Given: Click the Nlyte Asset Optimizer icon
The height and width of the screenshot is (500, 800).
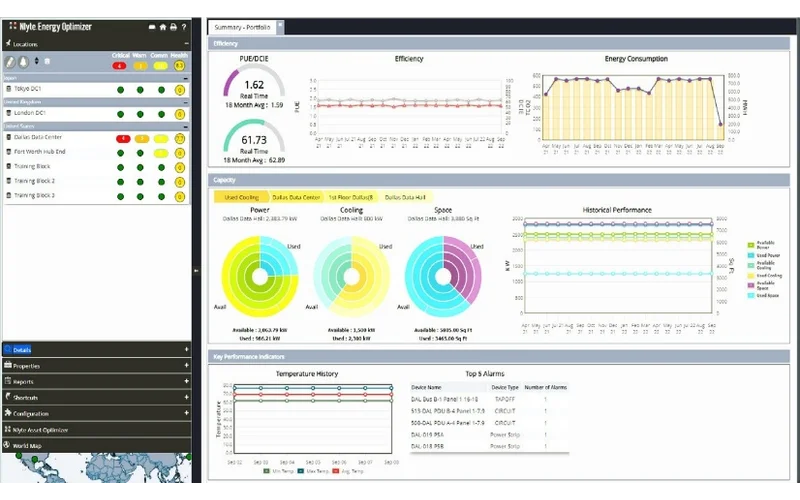Looking at the screenshot, I should tap(8, 429).
